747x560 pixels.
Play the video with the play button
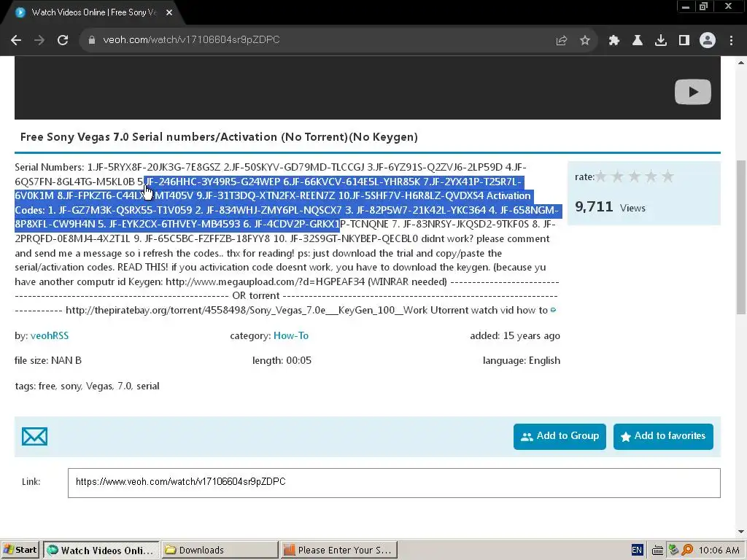693,91
